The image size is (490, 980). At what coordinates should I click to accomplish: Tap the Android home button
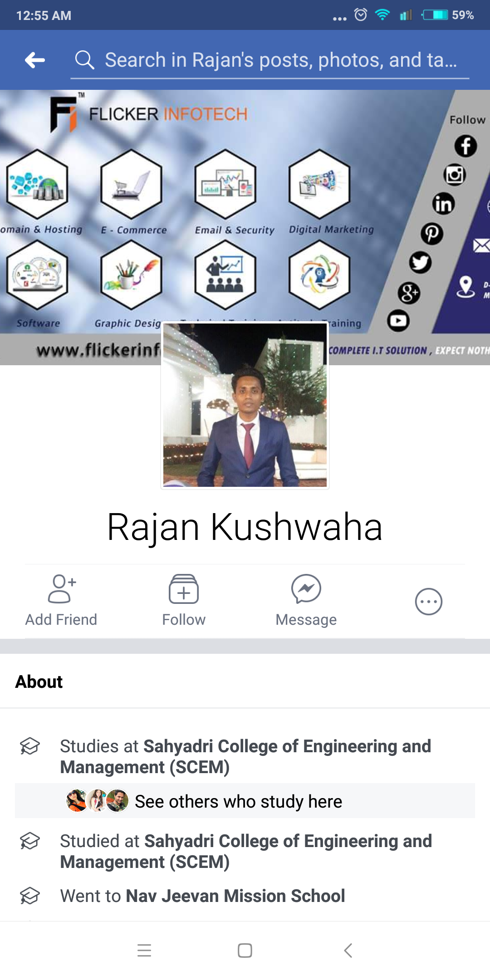click(x=245, y=950)
